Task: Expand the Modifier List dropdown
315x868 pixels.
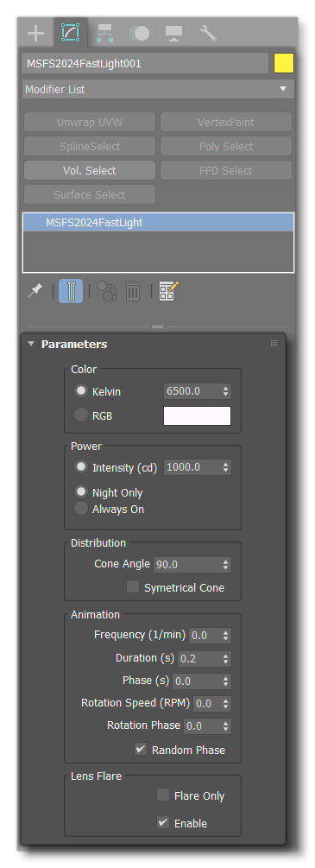Action: 158,89
